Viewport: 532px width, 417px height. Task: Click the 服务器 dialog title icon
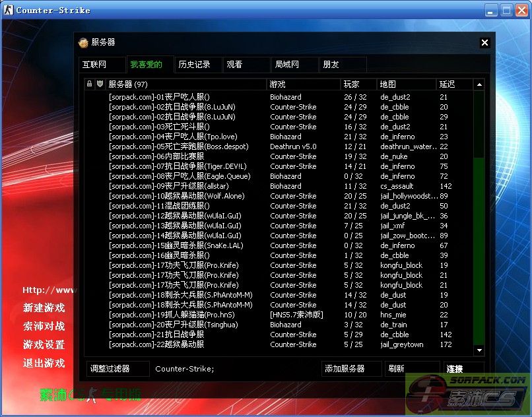pyautogui.click(x=83, y=42)
